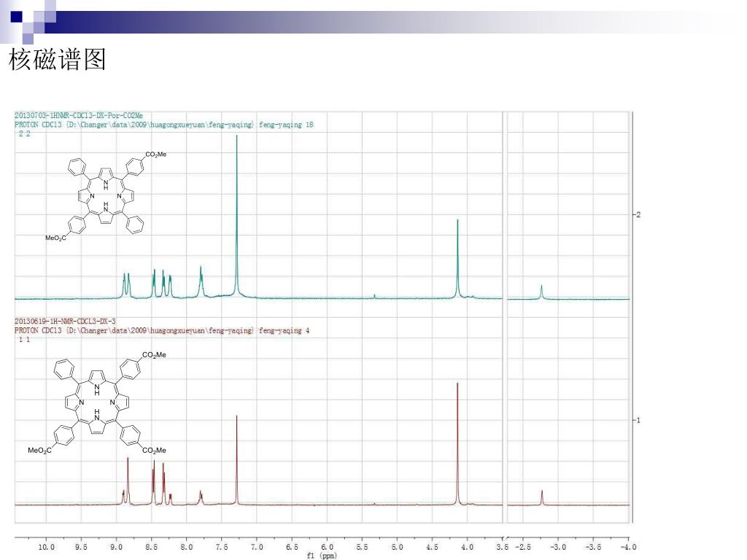
Task: Click the green doublet peaks near 8.85 ppm
Action: pos(126,285)
